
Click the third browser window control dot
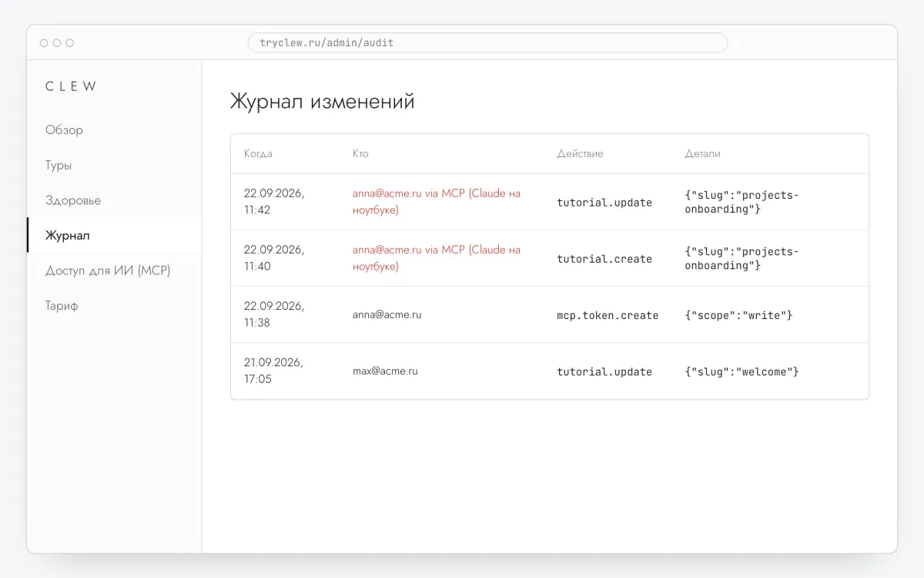pos(70,43)
